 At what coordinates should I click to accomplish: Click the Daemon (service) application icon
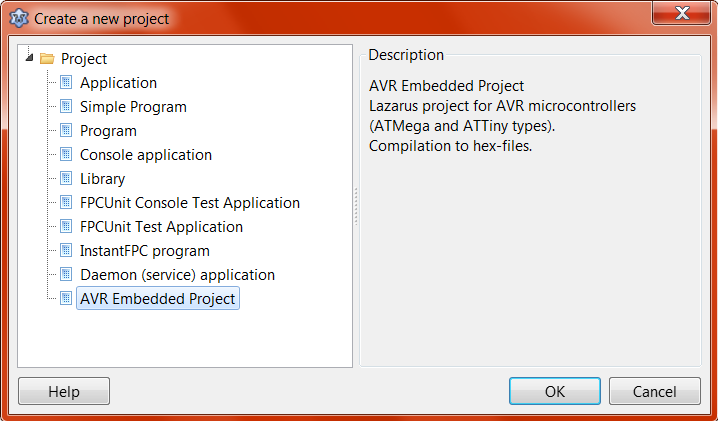coord(66,275)
